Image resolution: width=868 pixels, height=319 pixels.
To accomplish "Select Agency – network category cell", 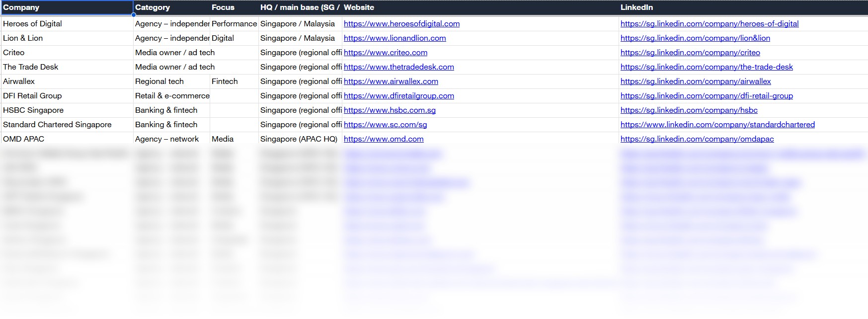I will [171, 139].
